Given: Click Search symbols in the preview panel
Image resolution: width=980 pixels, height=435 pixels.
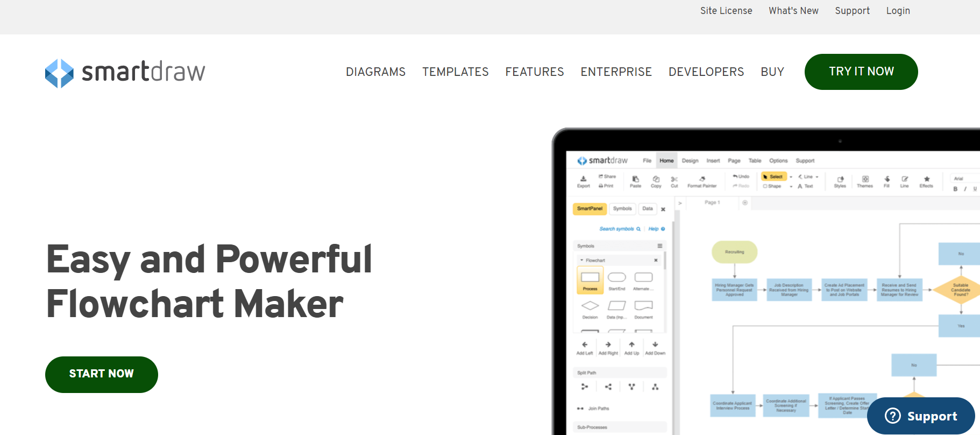Looking at the screenshot, I should pyautogui.click(x=620, y=229).
